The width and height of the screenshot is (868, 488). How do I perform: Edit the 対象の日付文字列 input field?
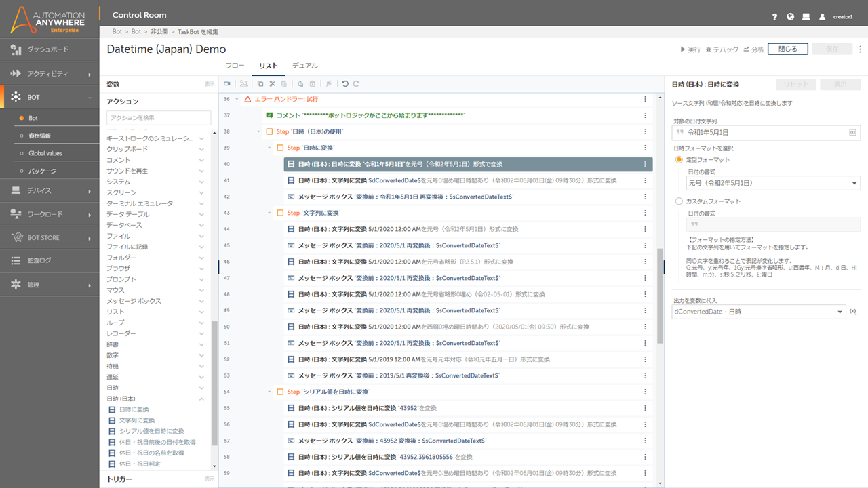766,132
